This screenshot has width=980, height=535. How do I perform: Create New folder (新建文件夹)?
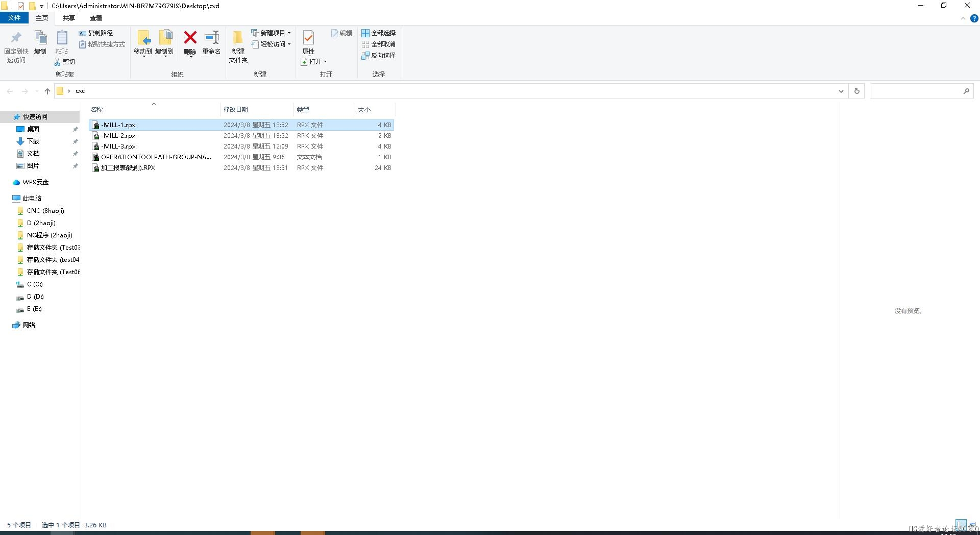coord(238,46)
